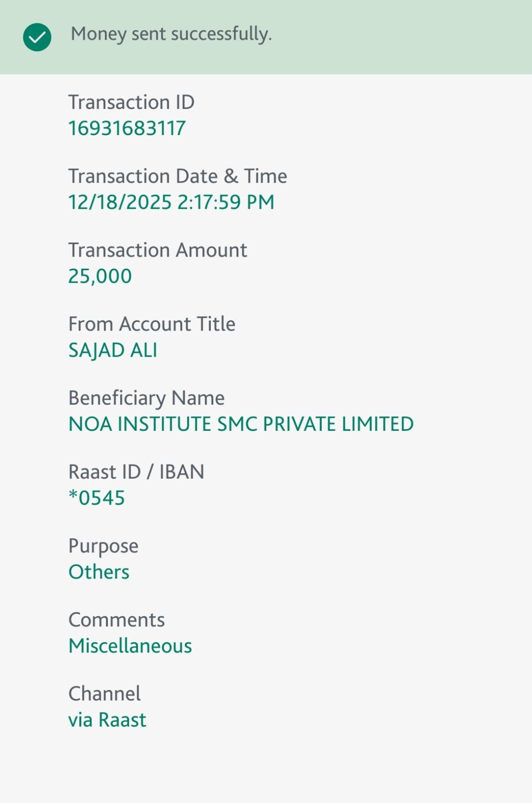532x803 pixels.
Task: Select NOA INSTITUTE SMC PRIVATE LIMITED text
Action: pyautogui.click(x=241, y=424)
